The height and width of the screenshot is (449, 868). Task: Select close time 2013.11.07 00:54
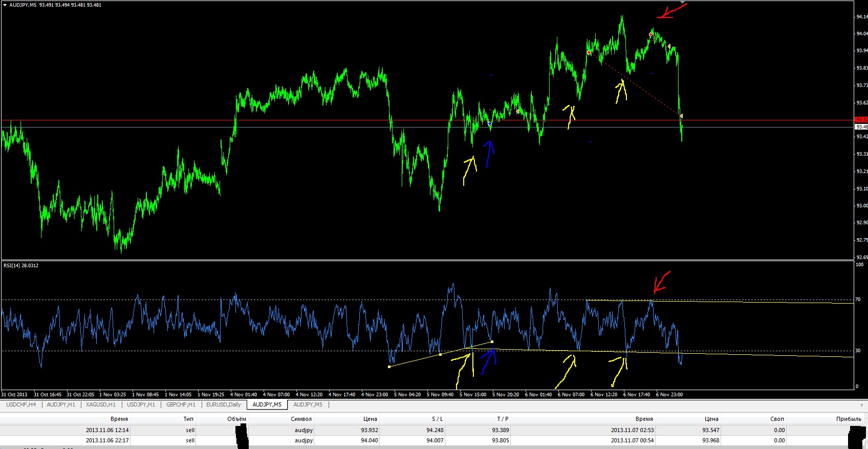coord(632,440)
